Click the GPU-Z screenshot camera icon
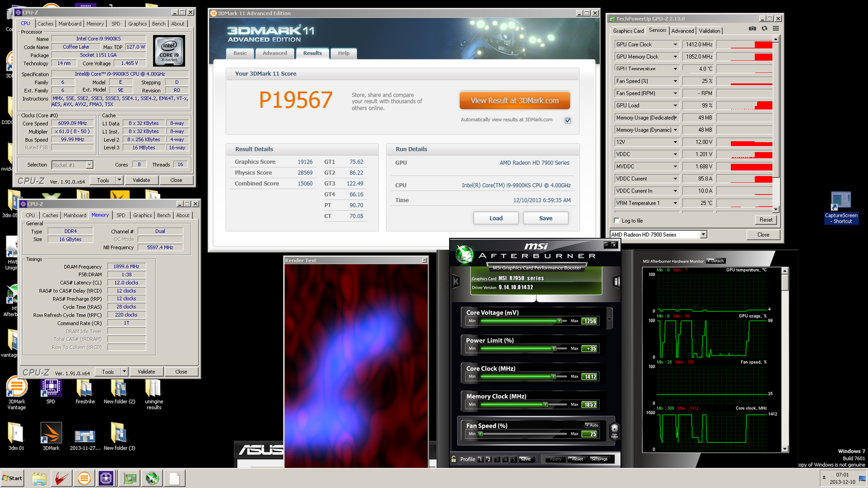This screenshot has width=868, height=488. [752, 28]
